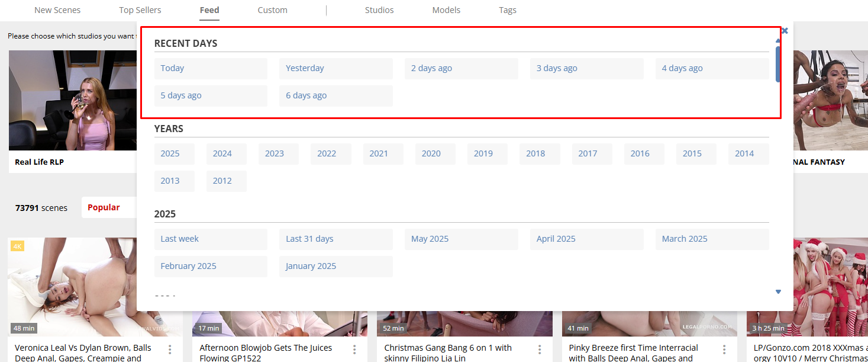This screenshot has width=868, height=362.
Task: Open options menu for the 48 min scene
Action: pyautogui.click(x=170, y=350)
